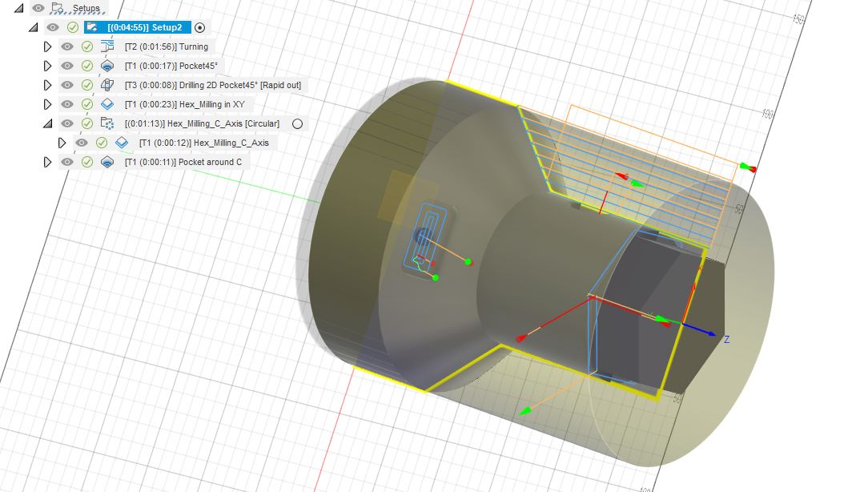Expand the Pocket around C operation
The height and width of the screenshot is (492, 868).
click(x=47, y=162)
